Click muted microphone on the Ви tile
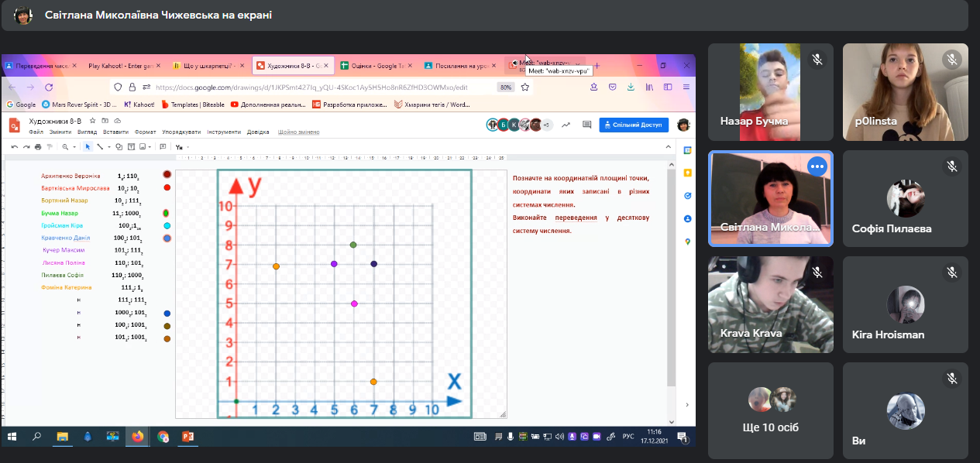This screenshot has height=463, width=980. click(x=951, y=379)
